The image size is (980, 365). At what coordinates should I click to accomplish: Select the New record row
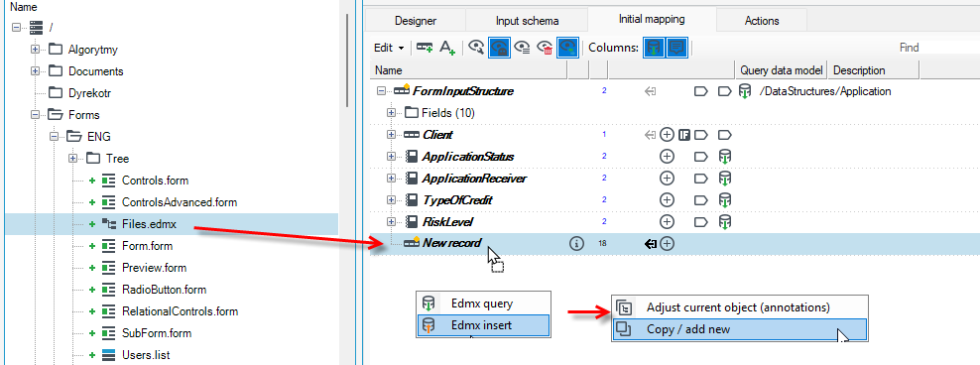675,244
